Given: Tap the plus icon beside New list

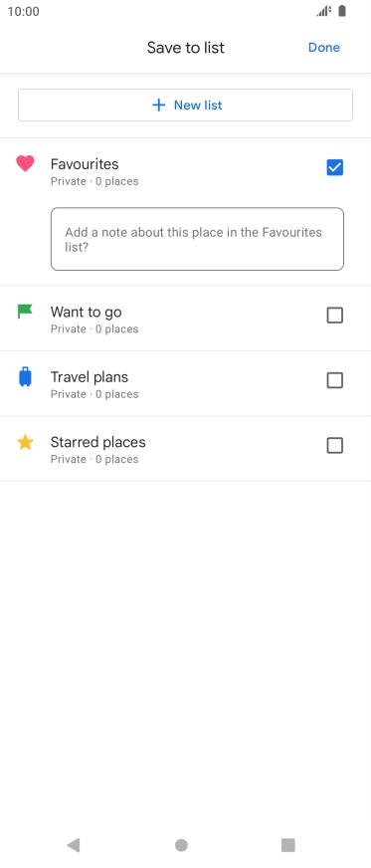Looking at the screenshot, I should point(159,106).
